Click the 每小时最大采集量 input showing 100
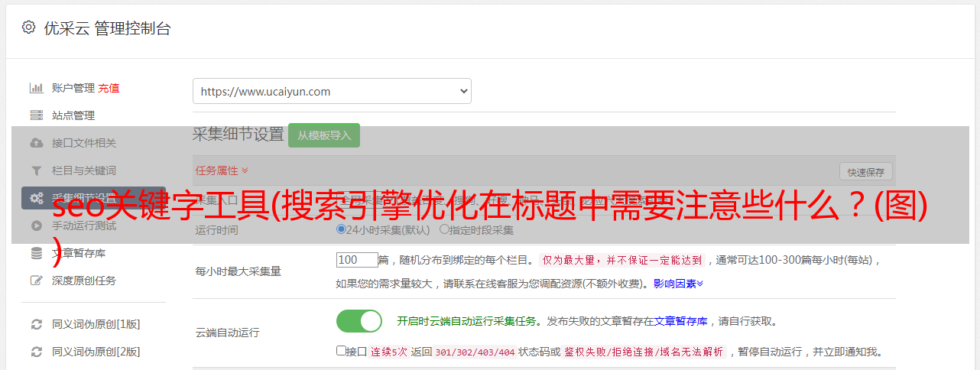Viewport: 980px width, 370px height. (x=357, y=260)
